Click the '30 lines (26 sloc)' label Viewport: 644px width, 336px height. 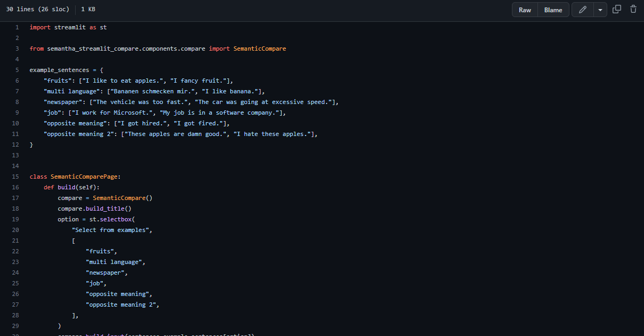pos(37,9)
